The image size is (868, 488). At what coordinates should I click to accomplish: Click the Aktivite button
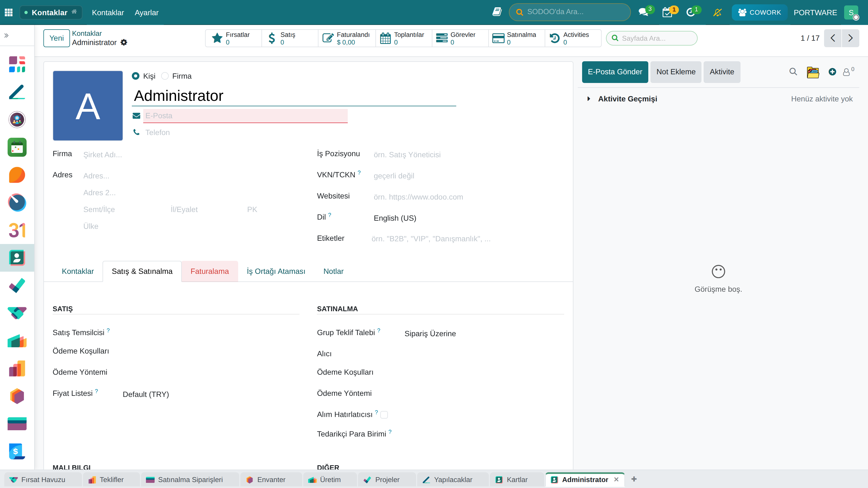click(x=722, y=72)
